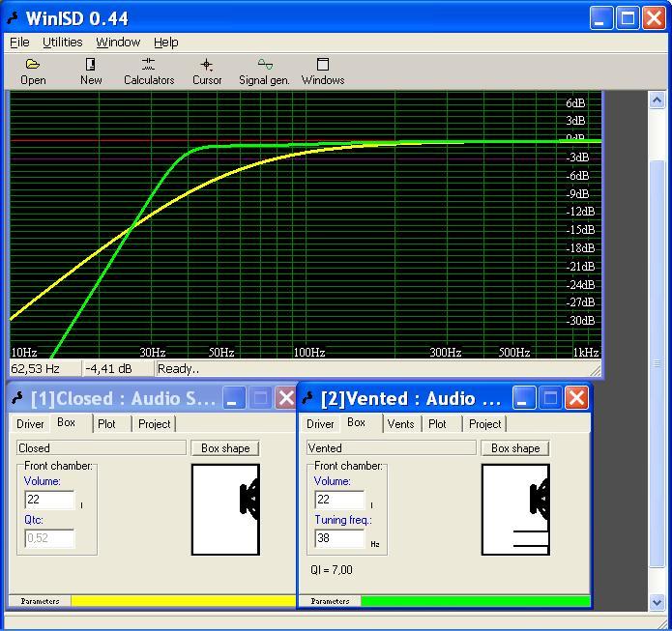Click the Closed box type field
This screenshot has width=672, height=631.
(x=102, y=447)
